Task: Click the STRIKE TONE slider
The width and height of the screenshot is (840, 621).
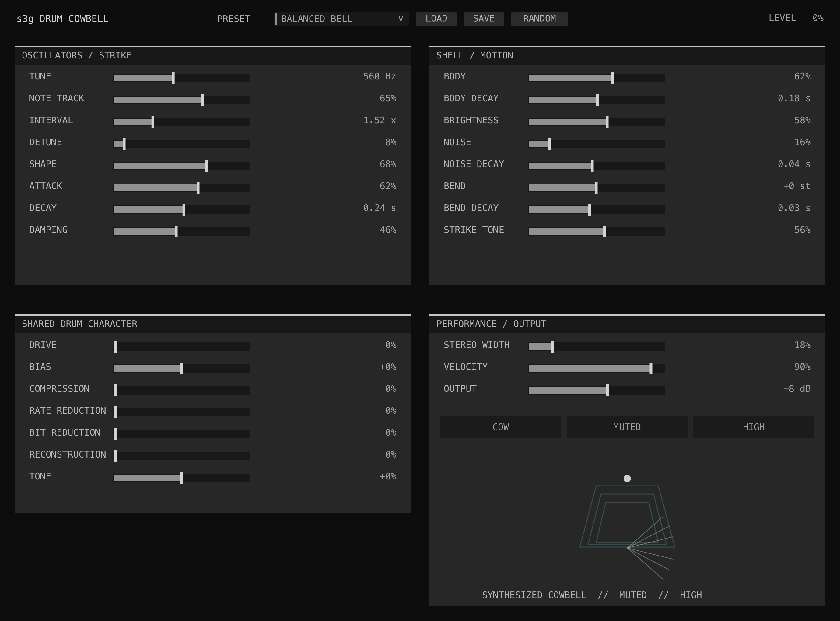Action: click(x=596, y=231)
